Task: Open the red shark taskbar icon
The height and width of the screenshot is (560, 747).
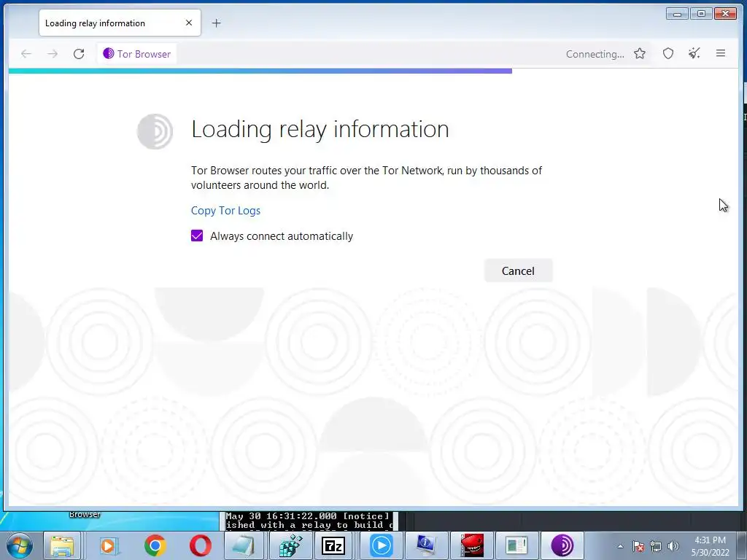Action: click(x=471, y=545)
